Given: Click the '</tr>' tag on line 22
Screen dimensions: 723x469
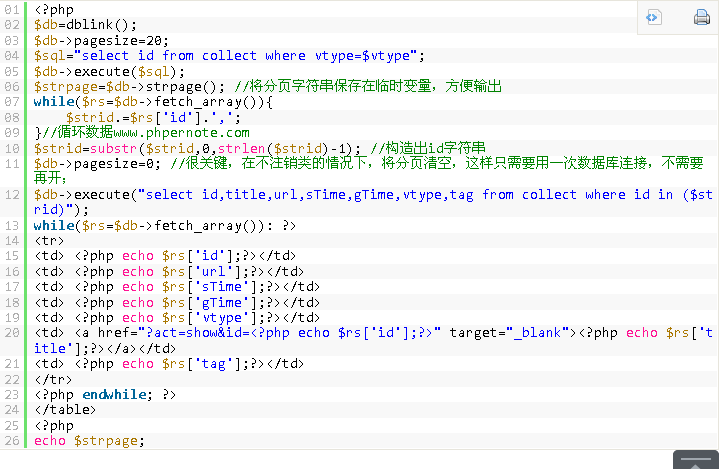Looking at the screenshot, I should click(53, 380).
